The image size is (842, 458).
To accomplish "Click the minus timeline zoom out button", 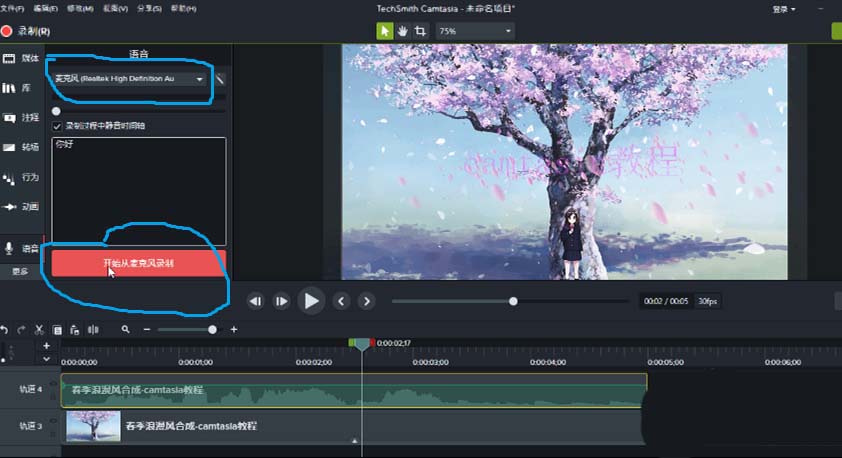I will point(147,330).
